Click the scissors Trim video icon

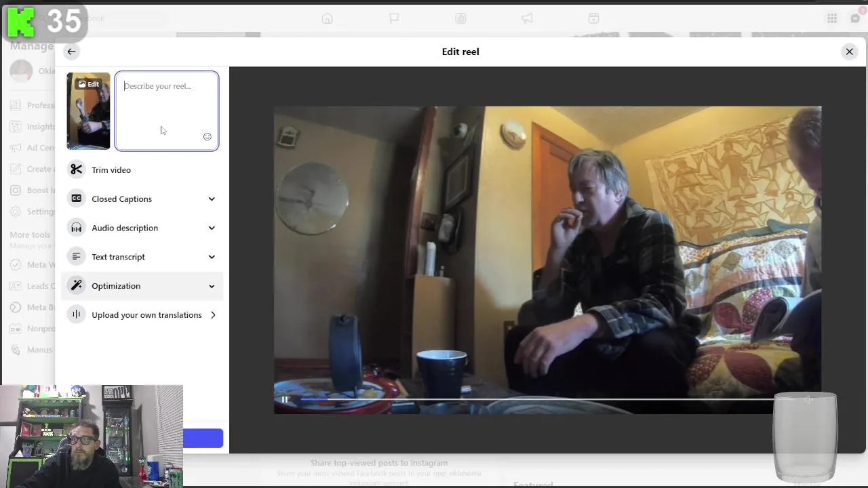[x=76, y=170]
